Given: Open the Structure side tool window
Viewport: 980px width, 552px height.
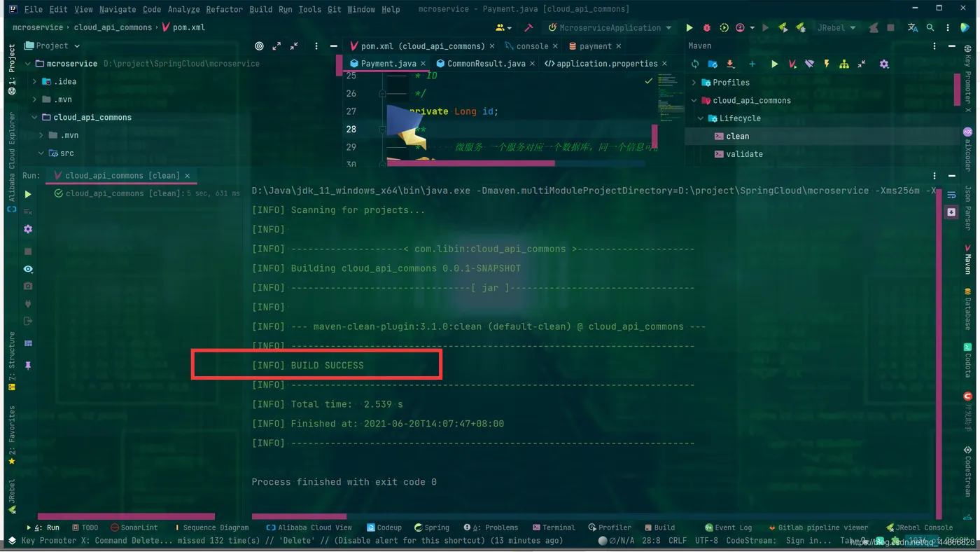Looking at the screenshot, I should [12, 361].
